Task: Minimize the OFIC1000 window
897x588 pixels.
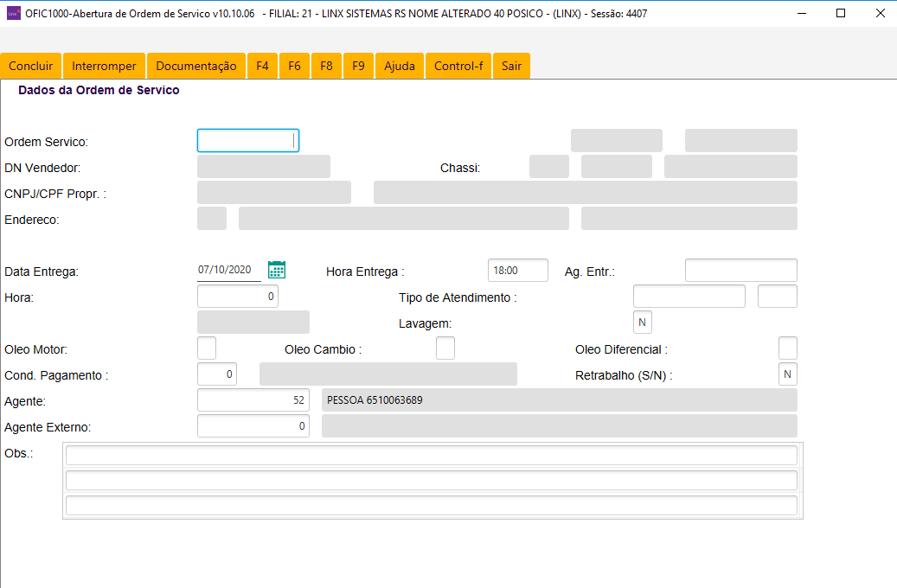Action: point(802,13)
